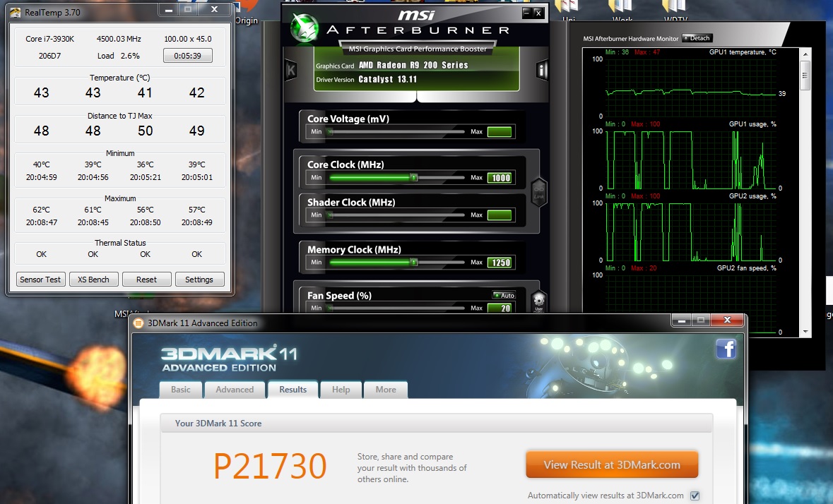Viewport: 833px width, 504px height.
Task: Click the Catalyst 13.11 driver version text
Action: [388, 79]
